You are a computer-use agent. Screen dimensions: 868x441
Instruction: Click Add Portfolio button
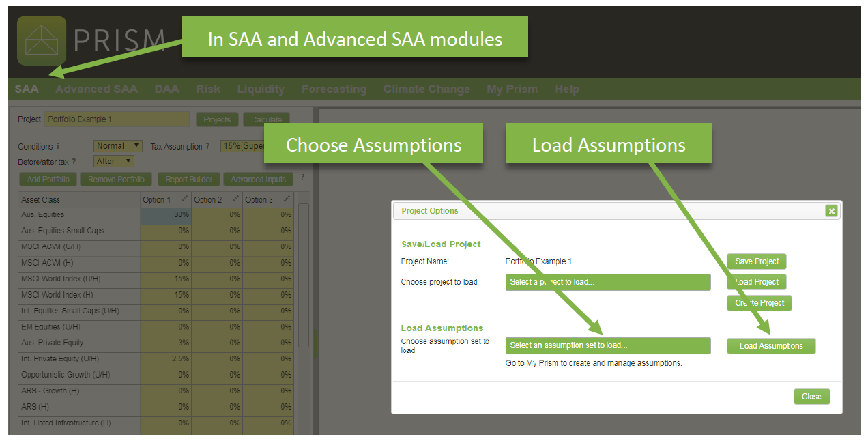point(48,180)
